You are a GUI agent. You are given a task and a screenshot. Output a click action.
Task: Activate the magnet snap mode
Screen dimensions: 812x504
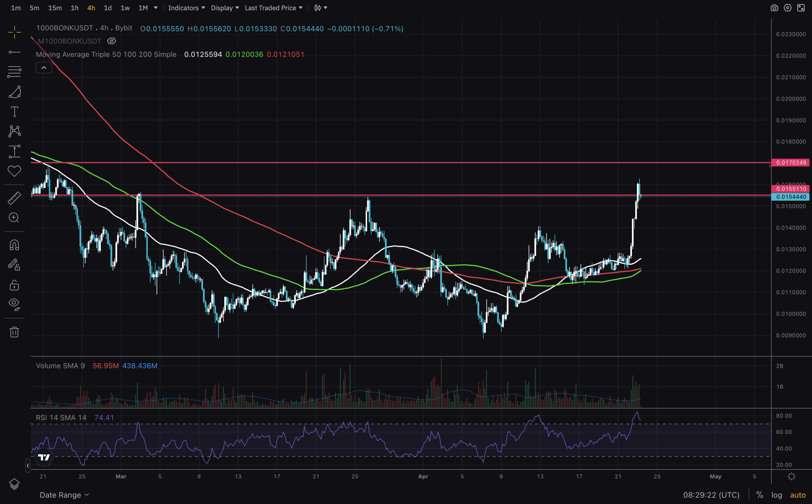coord(14,245)
